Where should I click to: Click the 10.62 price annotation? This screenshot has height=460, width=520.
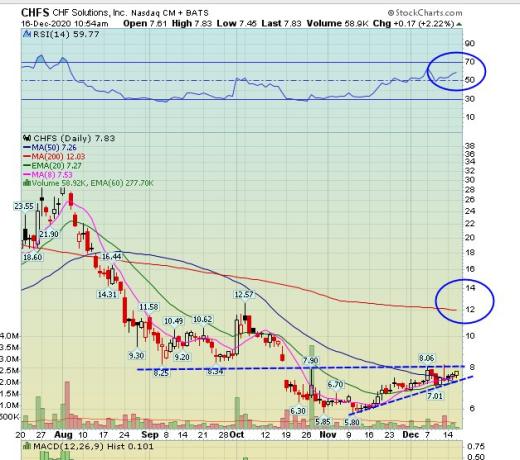(203, 319)
